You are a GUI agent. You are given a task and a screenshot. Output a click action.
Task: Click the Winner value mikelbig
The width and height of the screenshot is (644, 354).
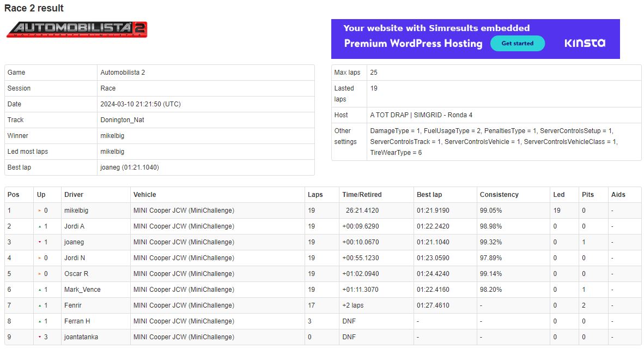click(x=112, y=136)
